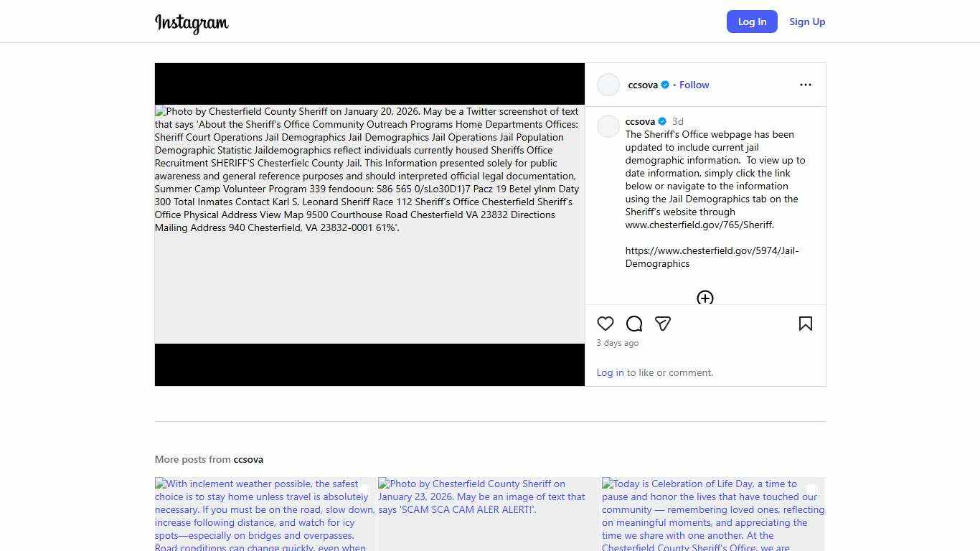Screen dimensions: 980x551
Task: Open the Sign Up link
Action: 807,22
